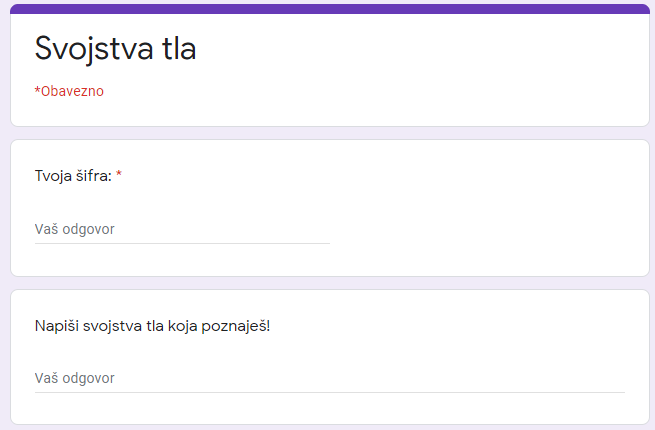The width and height of the screenshot is (655, 430).
Task: Click the 'Vaš odgovor' placeholder in the second question
Action: 74,378
